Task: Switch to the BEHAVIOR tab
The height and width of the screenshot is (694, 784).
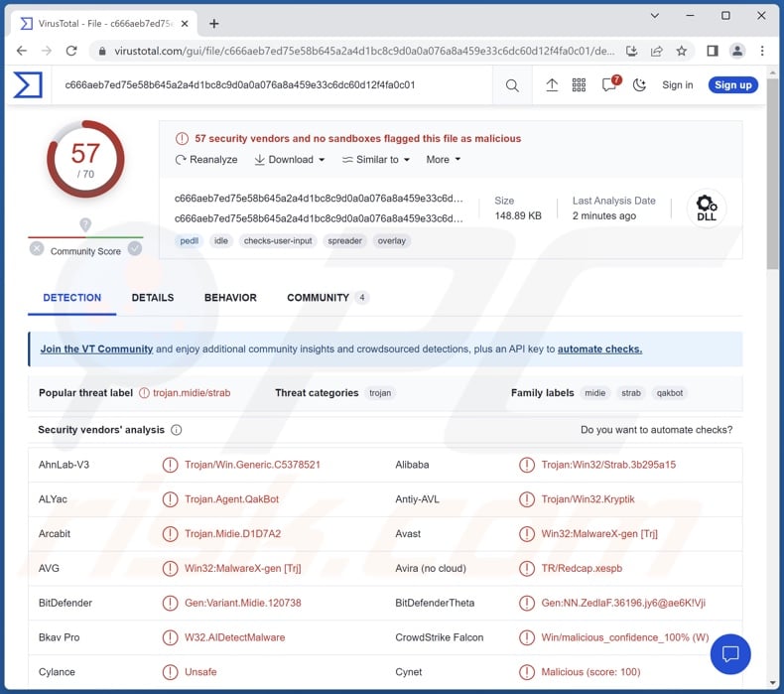Action: [230, 298]
